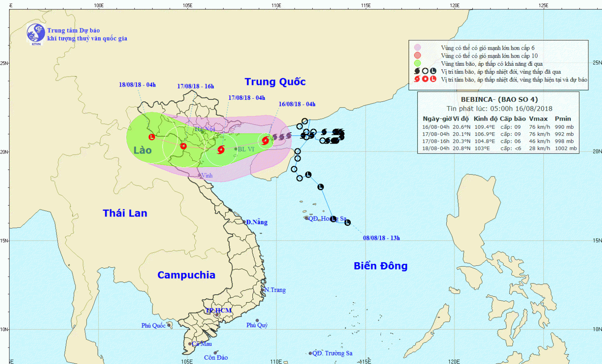Screen dimensions: 602x364
Task: Click the 'BEBINCA- (BAO SO 4)' table title
Action: [x=499, y=99]
